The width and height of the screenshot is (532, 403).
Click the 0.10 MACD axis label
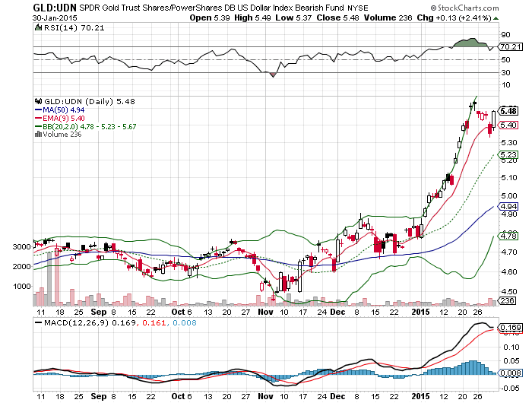point(511,347)
